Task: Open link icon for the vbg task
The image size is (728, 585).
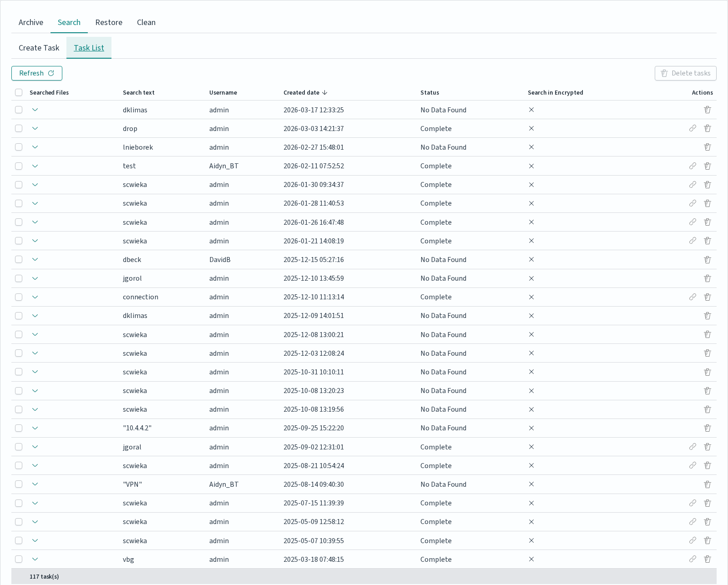Action: pyautogui.click(x=693, y=559)
